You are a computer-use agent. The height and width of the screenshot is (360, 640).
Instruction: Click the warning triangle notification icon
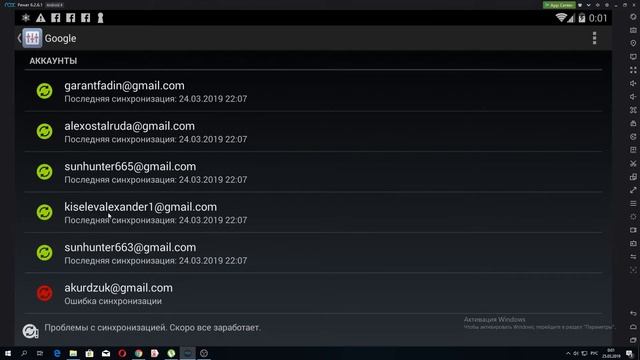coord(40,18)
